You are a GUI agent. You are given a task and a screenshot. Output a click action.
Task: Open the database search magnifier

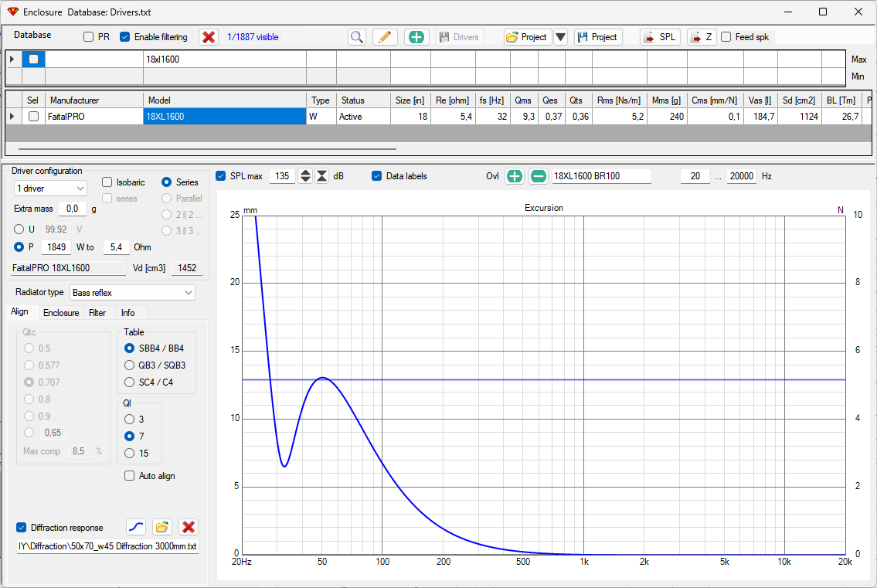tap(357, 37)
